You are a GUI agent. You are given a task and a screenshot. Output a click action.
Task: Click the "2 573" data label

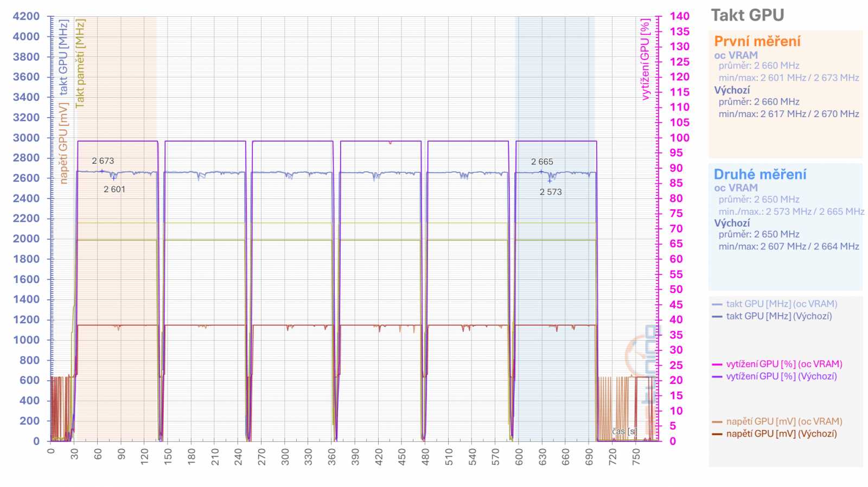(551, 192)
